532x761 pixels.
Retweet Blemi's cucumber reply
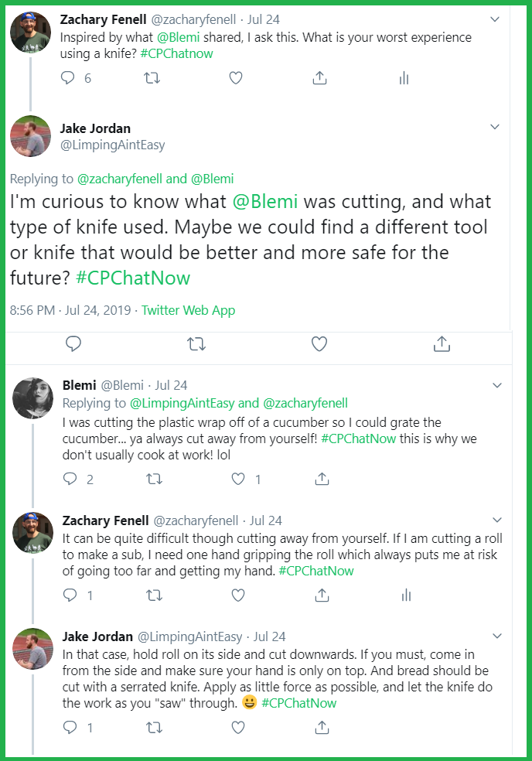point(154,479)
